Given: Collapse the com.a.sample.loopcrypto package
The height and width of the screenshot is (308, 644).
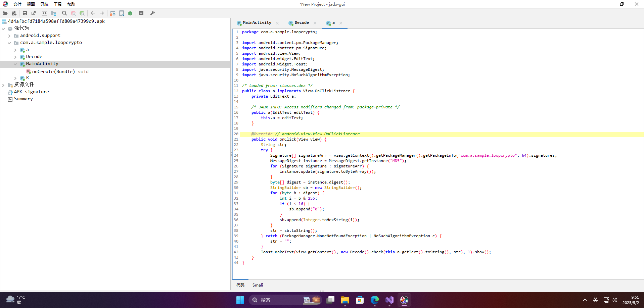Looking at the screenshot, I should 9,43.
